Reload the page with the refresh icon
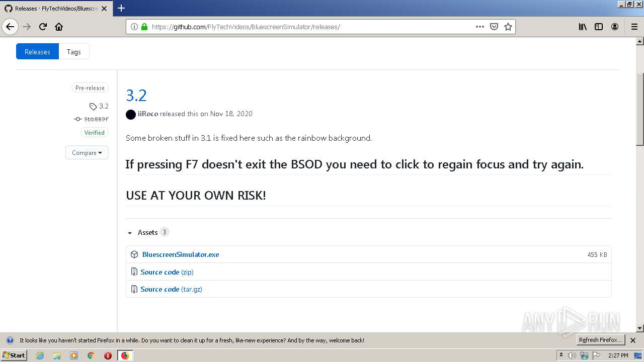The width and height of the screenshot is (644, 362). (x=43, y=27)
